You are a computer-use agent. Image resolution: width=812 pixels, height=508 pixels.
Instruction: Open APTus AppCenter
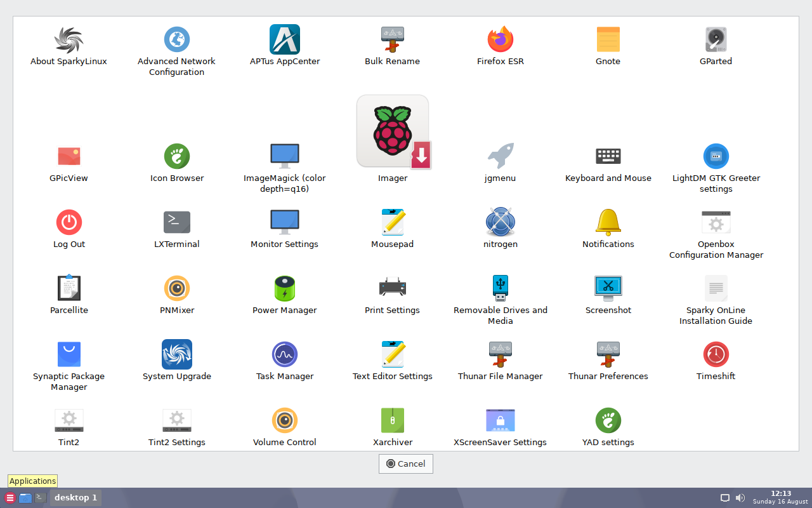[x=285, y=39]
